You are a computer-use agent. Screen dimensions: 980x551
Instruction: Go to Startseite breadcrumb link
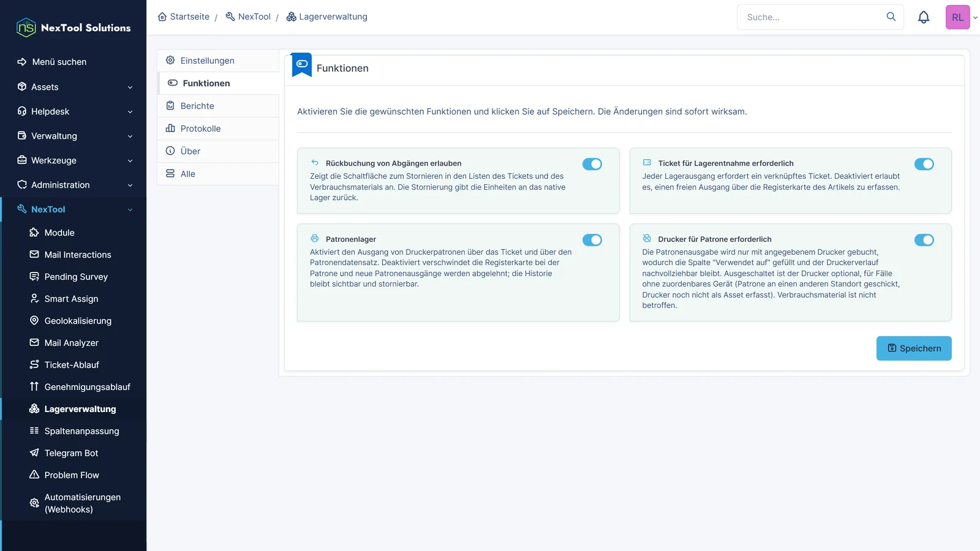click(184, 17)
